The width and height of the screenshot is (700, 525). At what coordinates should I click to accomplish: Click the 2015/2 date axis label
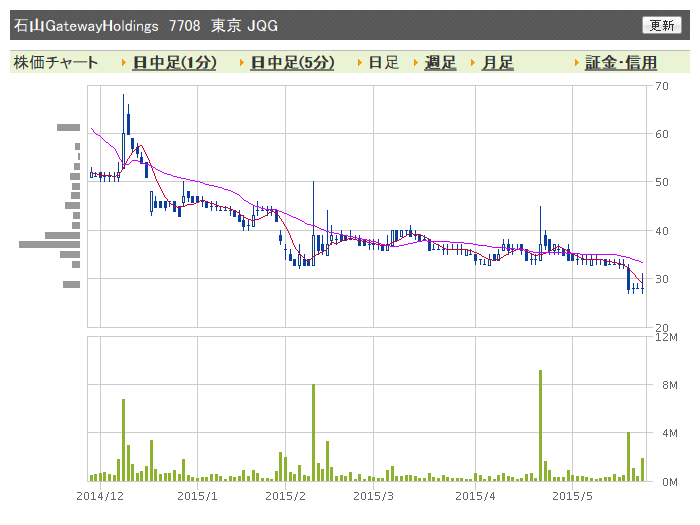(x=285, y=496)
